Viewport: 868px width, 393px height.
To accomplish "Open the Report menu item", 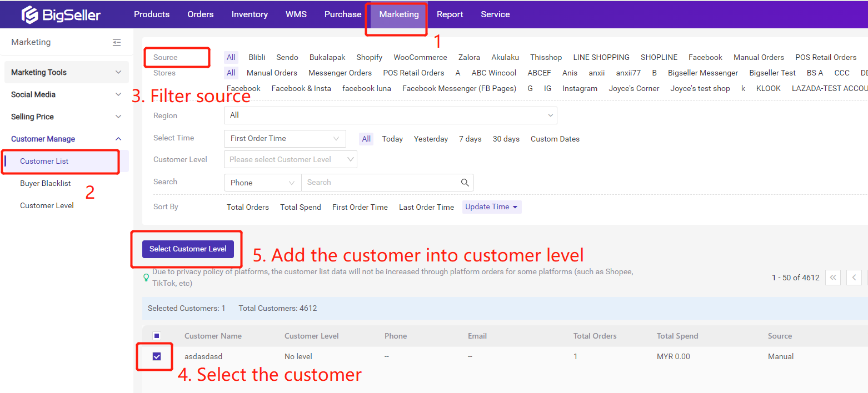I will pyautogui.click(x=450, y=14).
